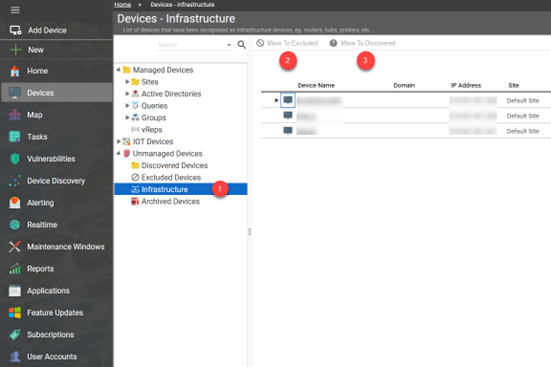Sort by the Device Name column header

pyautogui.click(x=316, y=85)
